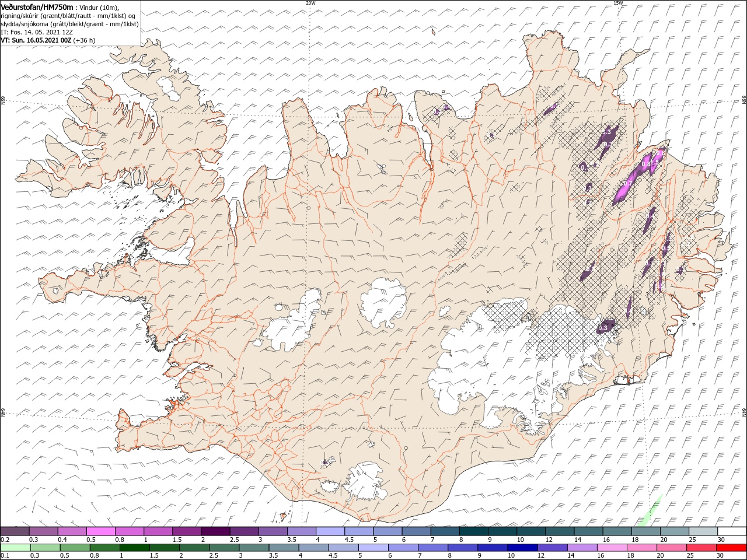Click the white 30 mm snow swatch
Viewport: 747px width, 560px height.
[732, 531]
